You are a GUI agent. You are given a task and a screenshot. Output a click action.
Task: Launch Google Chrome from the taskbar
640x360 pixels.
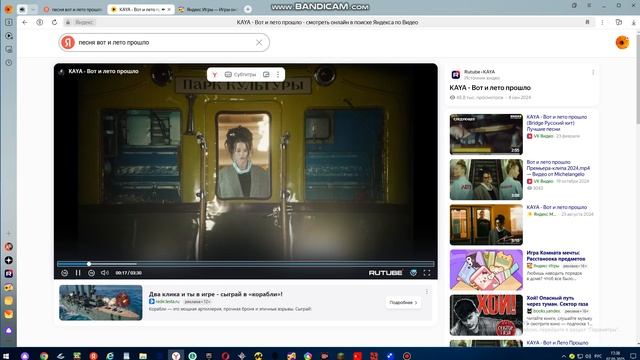pyautogui.click(x=44, y=356)
